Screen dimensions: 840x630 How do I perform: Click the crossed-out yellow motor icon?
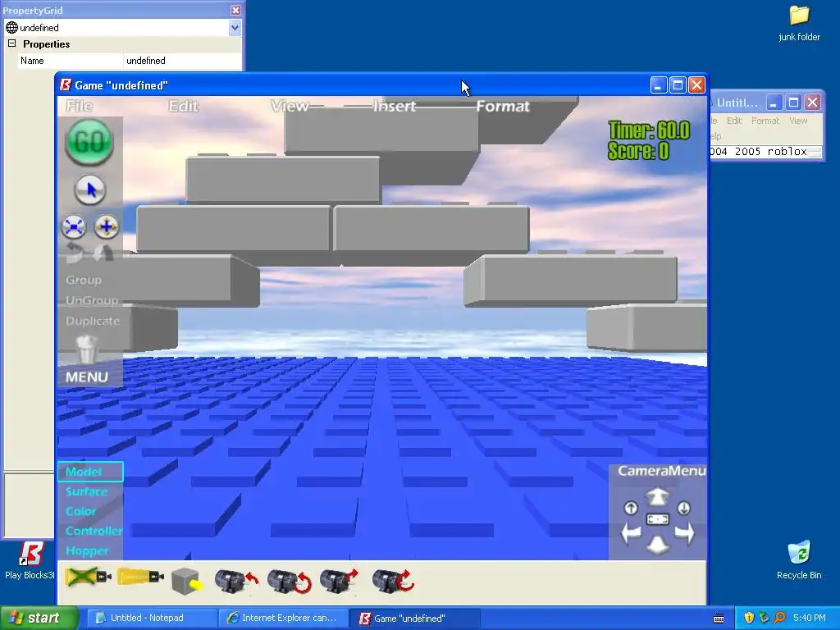point(89,577)
